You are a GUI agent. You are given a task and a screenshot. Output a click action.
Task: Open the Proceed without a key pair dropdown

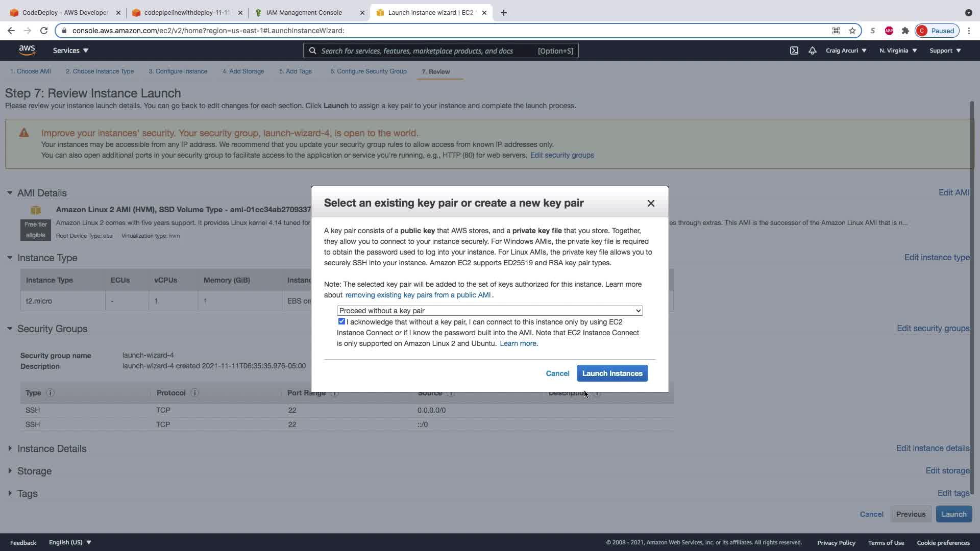[489, 311]
